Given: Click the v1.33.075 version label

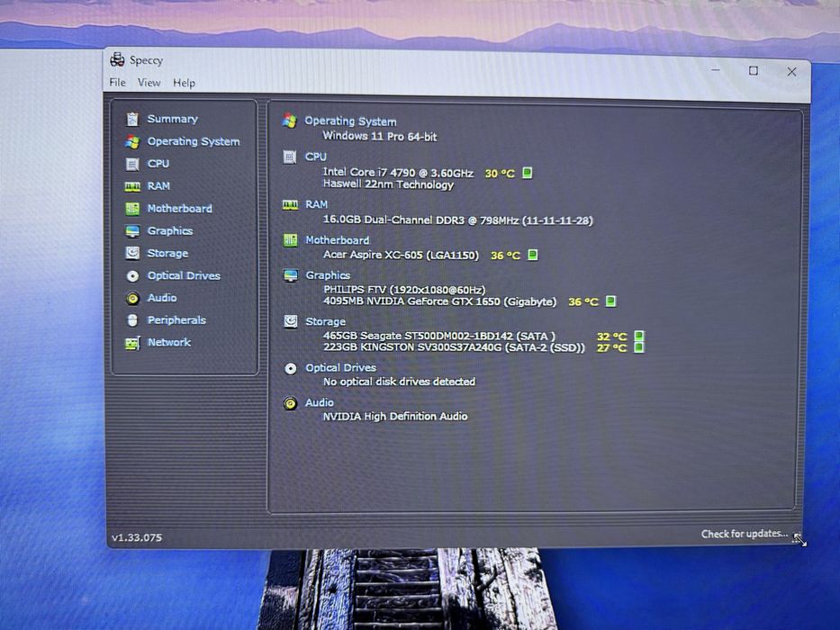Looking at the screenshot, I should click(137, 537).
